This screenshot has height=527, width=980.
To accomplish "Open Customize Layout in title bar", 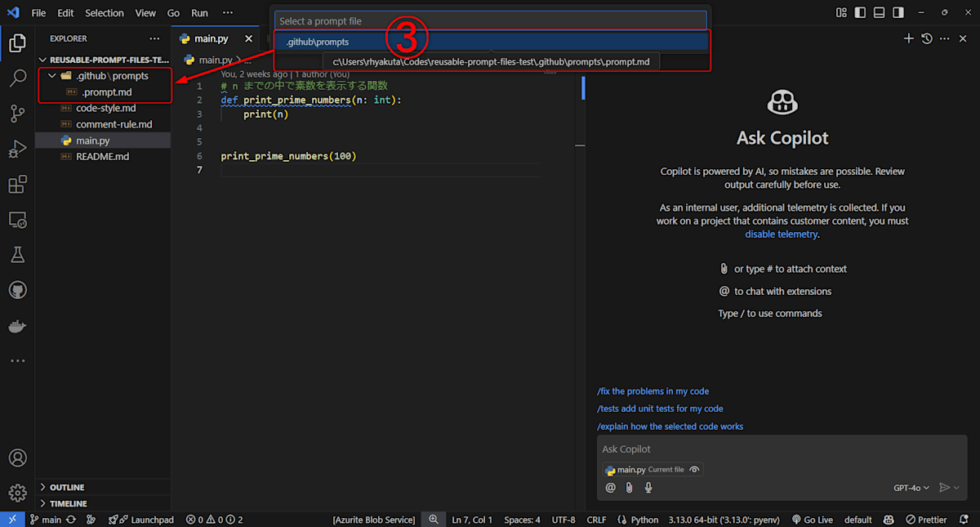I will coord(842,13).
